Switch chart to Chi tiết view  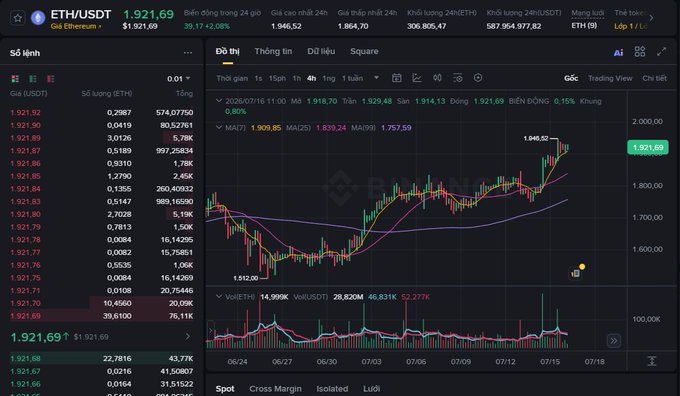tap(654, 78)
